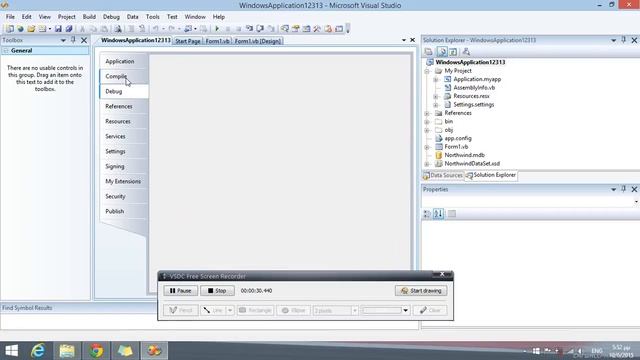Click the Undo arrow icon
Image resolution: width=640 pixels, height=360 pixels.
156,29
